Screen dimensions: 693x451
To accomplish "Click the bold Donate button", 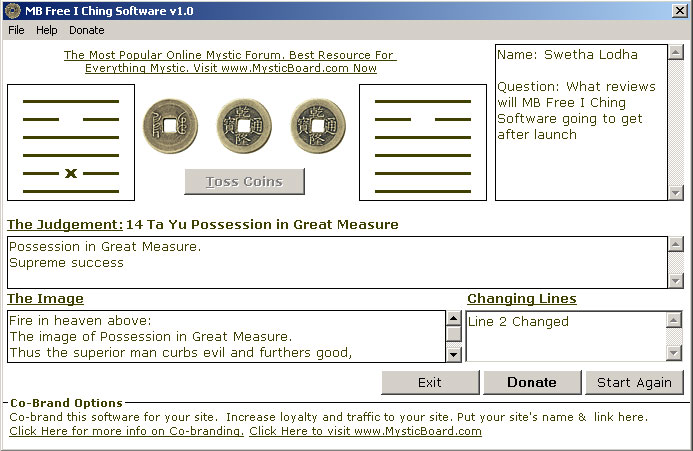I will tap(532, 382).
